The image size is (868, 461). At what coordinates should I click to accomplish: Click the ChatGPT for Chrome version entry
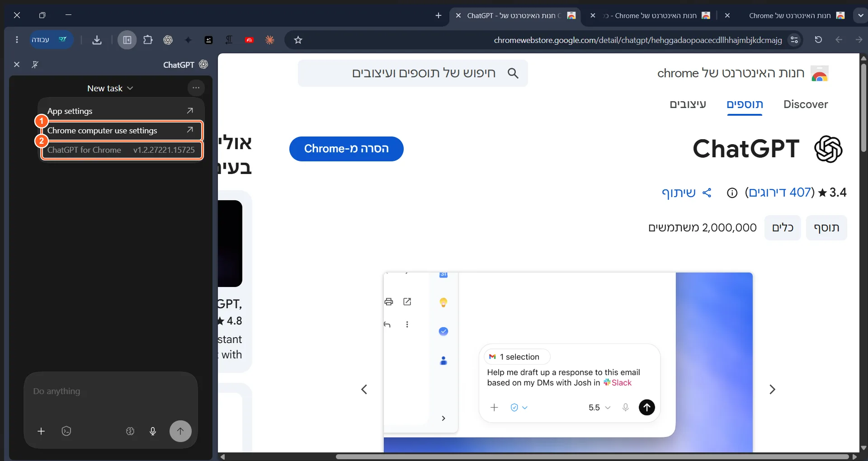pyautogui.click(x=121, y=150)
